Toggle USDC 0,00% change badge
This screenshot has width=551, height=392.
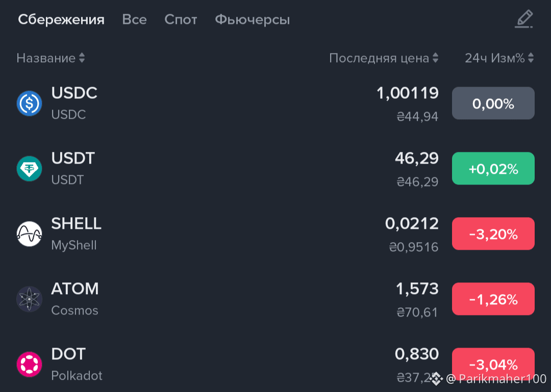(493, 103)
